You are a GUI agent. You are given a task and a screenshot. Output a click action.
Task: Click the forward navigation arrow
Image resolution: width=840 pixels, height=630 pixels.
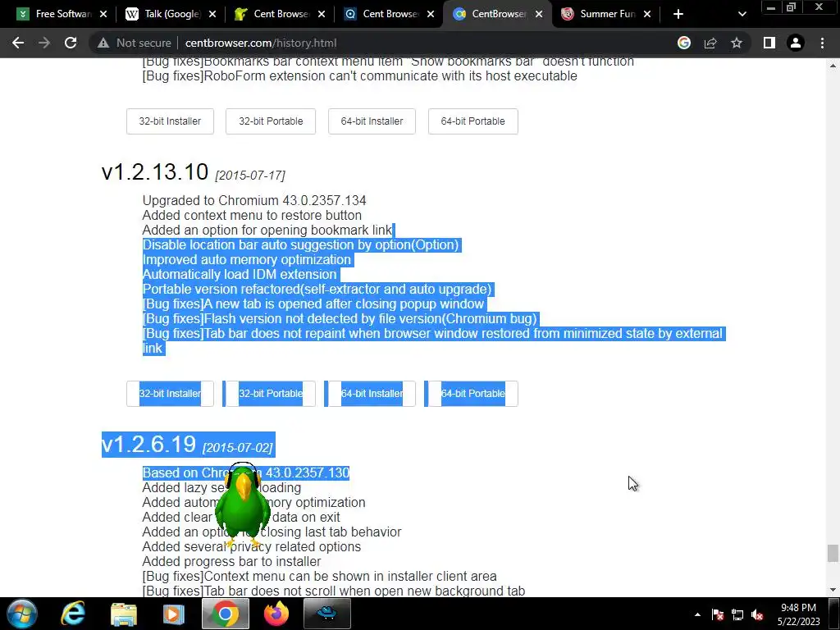tap(44, 43)
